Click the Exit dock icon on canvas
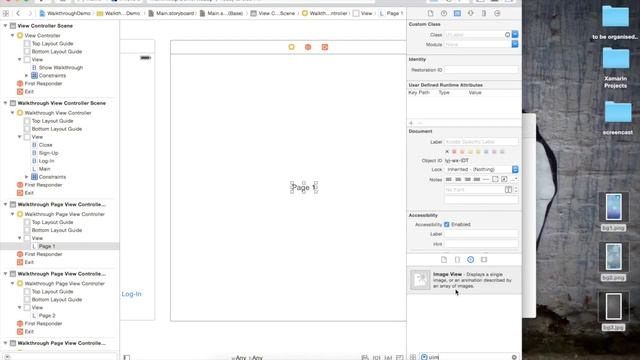This screenshot has width=640, height=360. 325,47
